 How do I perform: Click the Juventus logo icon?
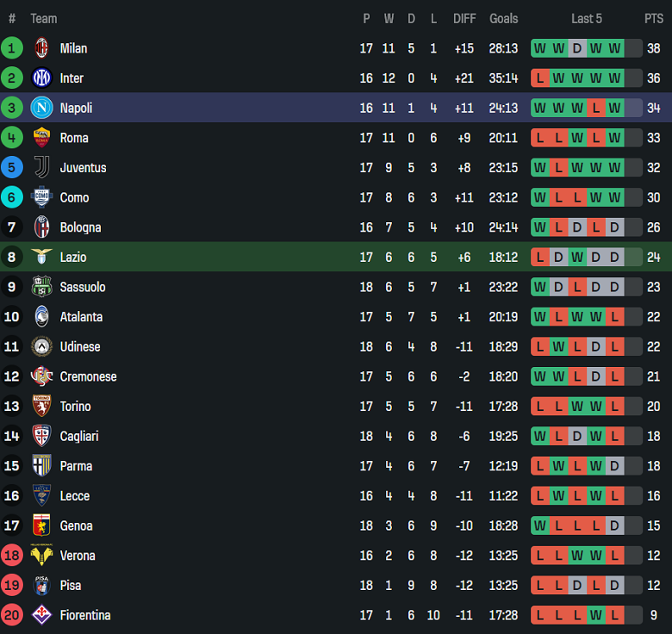coord(41,168)
